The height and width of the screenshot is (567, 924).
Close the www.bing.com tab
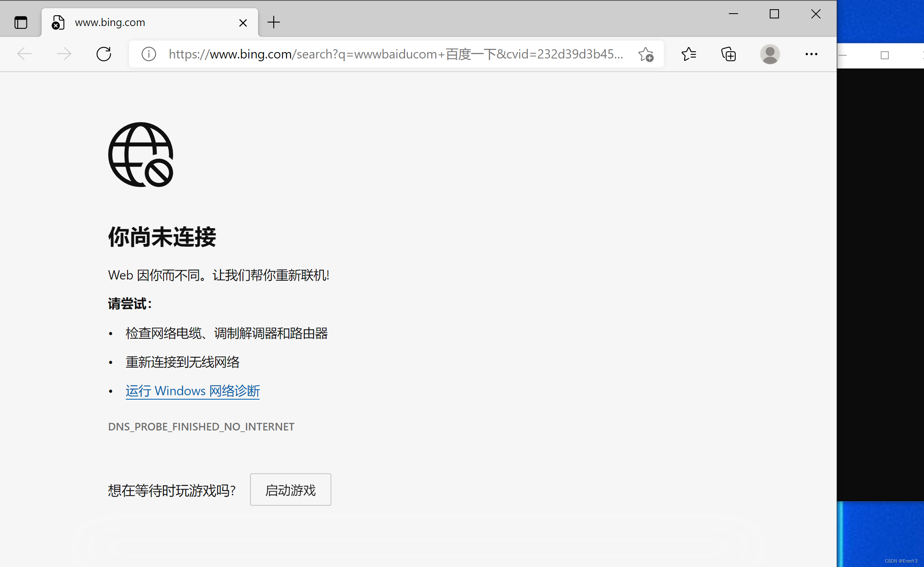pyautogui.click(x=243, y=23)
